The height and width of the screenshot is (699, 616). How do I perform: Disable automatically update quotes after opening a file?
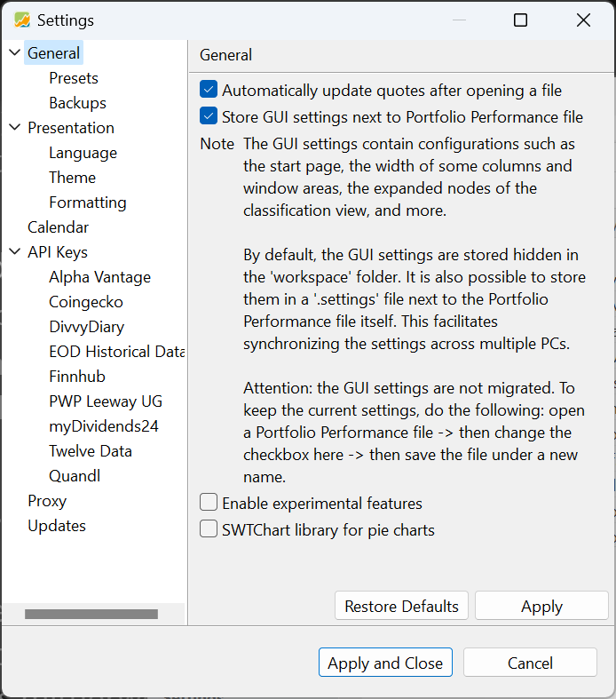209,89
